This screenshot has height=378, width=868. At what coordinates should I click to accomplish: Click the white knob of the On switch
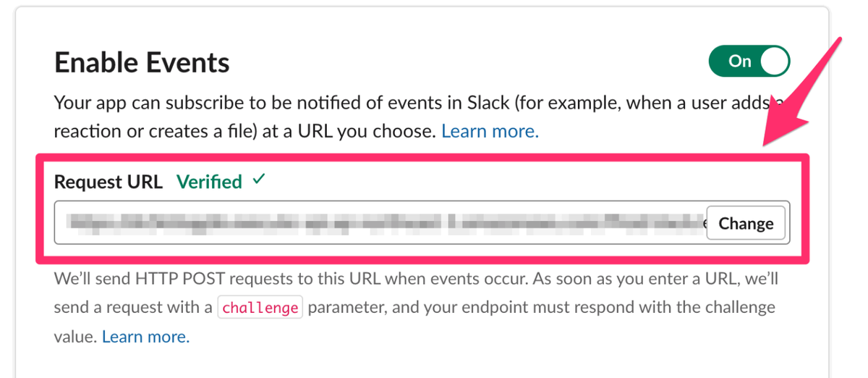click(774, 62)
